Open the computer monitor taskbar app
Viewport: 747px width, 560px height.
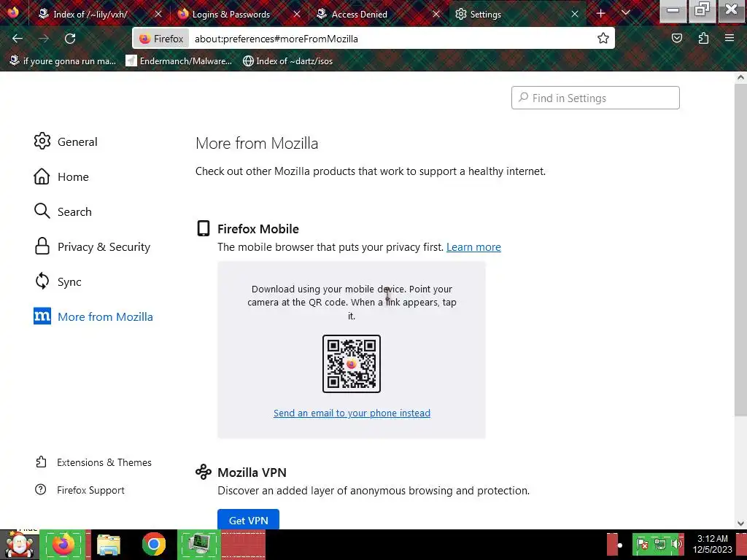pos(199,545)
